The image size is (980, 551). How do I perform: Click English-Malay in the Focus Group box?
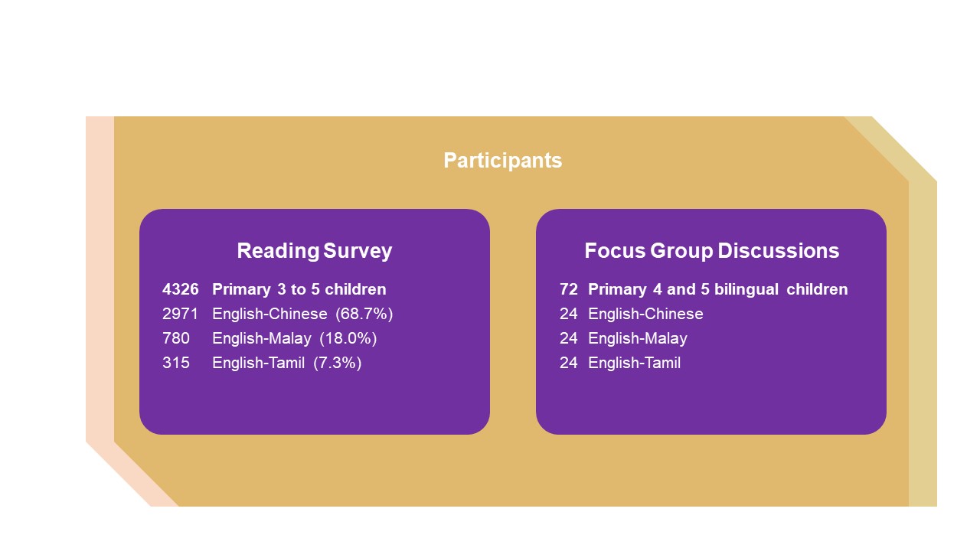[x=638, y=338]
